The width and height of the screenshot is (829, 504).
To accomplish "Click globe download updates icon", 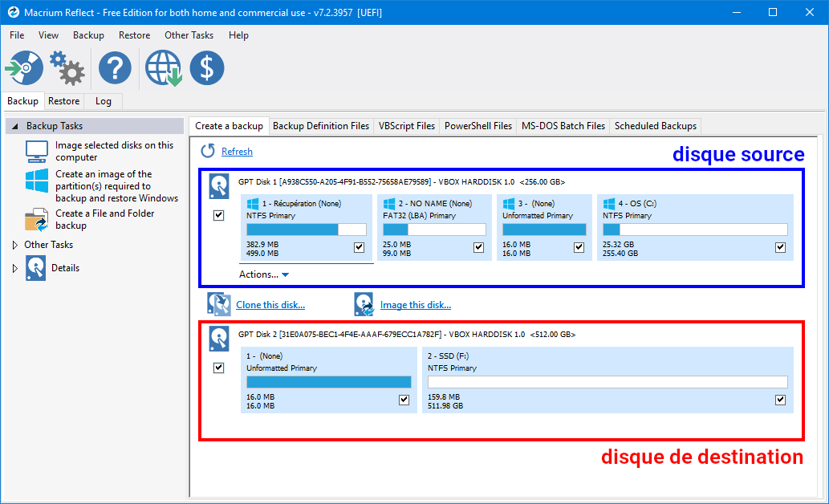I will point(164,67).
